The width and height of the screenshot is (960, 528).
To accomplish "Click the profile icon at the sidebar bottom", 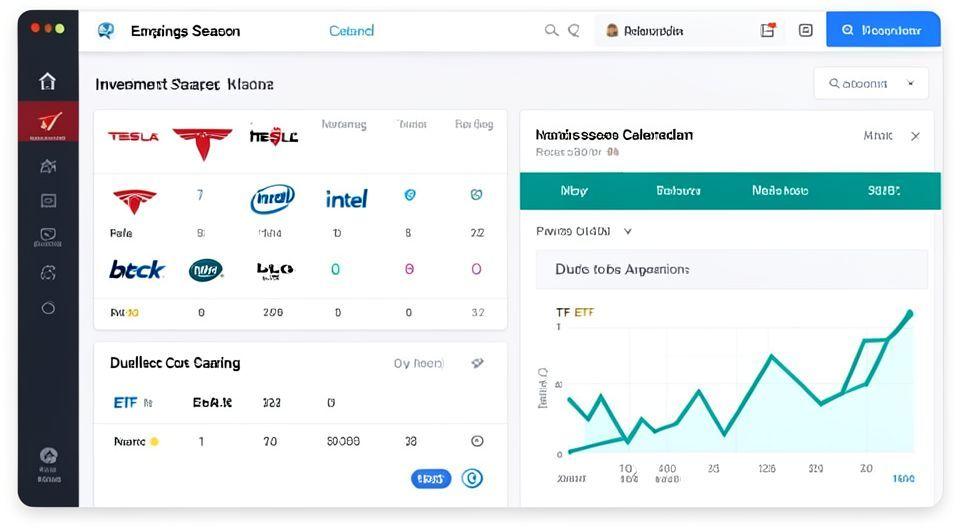I will click(x=48, y=456).
